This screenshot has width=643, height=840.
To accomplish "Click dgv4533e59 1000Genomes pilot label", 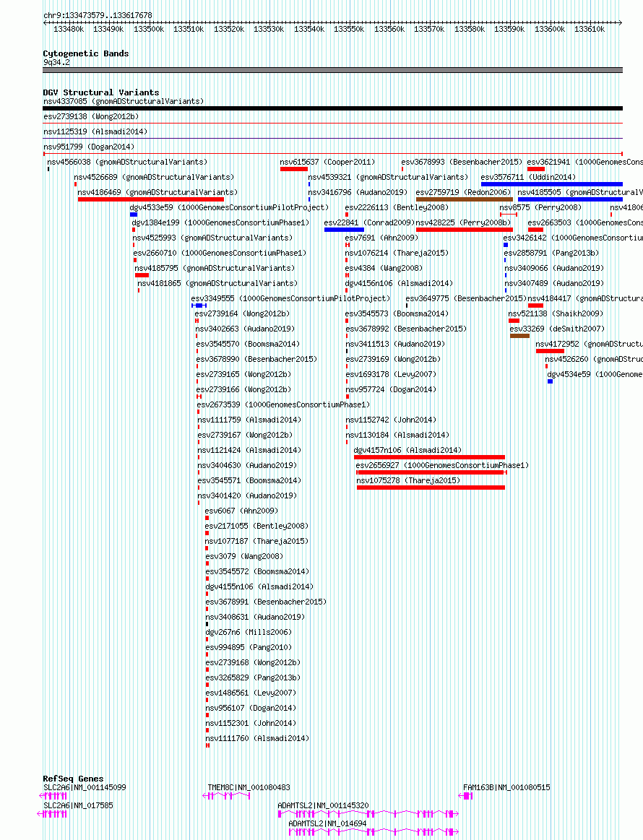I will (229, 207).
